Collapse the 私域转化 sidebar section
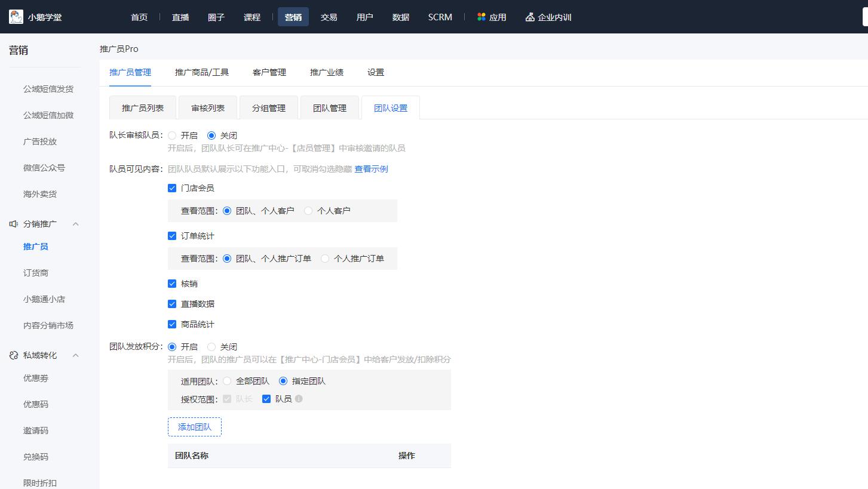The height and width of the screenshot is (489, 868). (x=76, y=355)
